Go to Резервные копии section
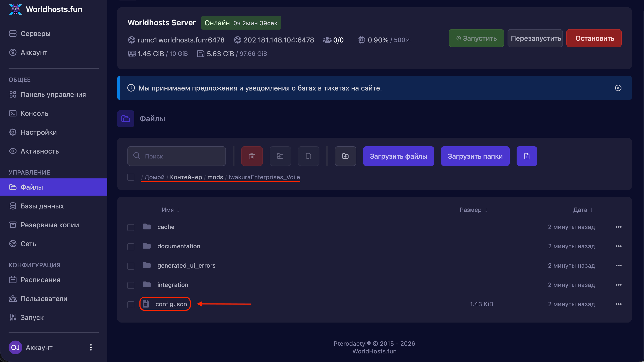This screenshot has width=644, height=362. 50,225
